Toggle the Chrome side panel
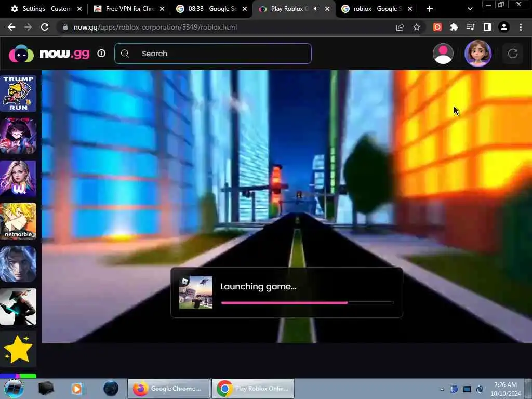Screen dimensions: 532x399 (487, 27)
